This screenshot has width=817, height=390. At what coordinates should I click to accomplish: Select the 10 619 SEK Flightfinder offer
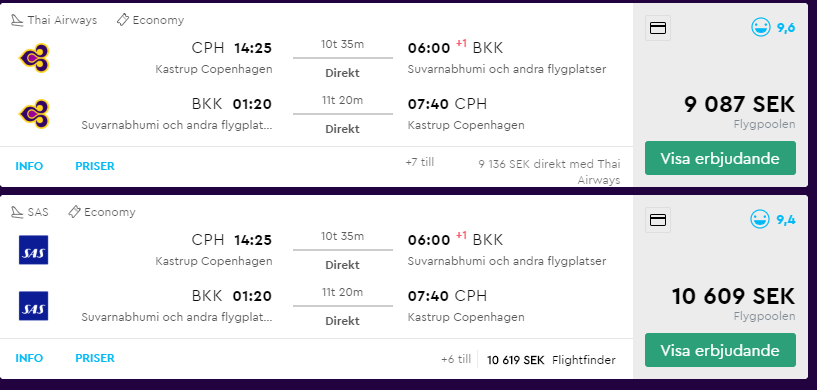(x=551, y=360)
